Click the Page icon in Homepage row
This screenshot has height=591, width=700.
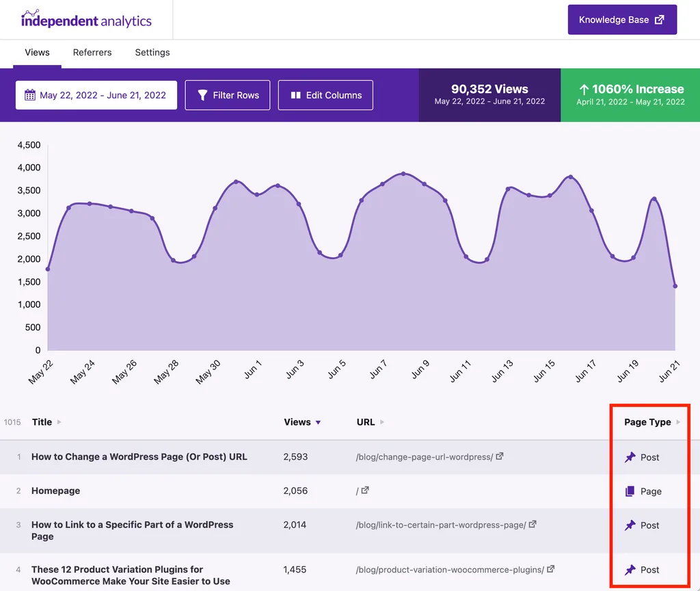630,491
